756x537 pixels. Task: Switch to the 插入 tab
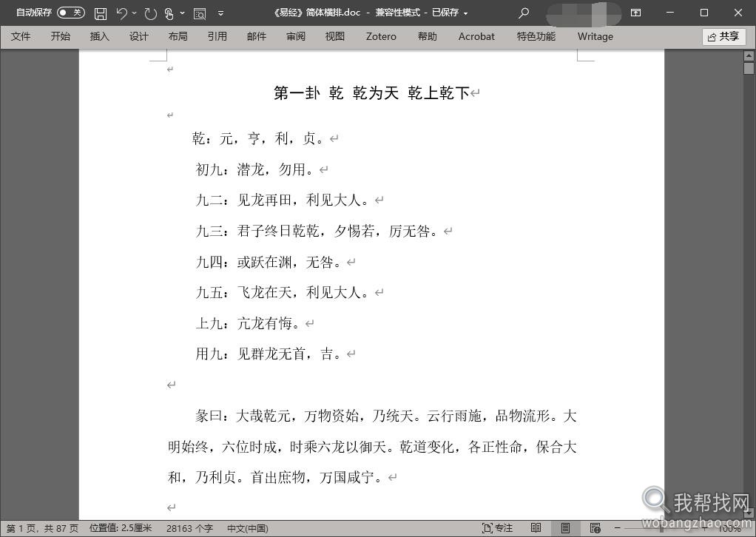point(99,37)
